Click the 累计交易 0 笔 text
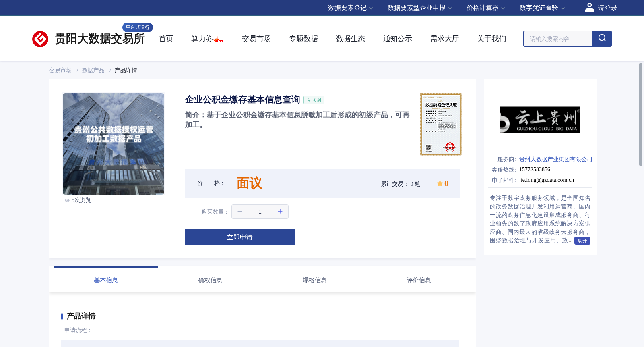The image size is (644, 347). pyautogui.click(x=400, y=184)
